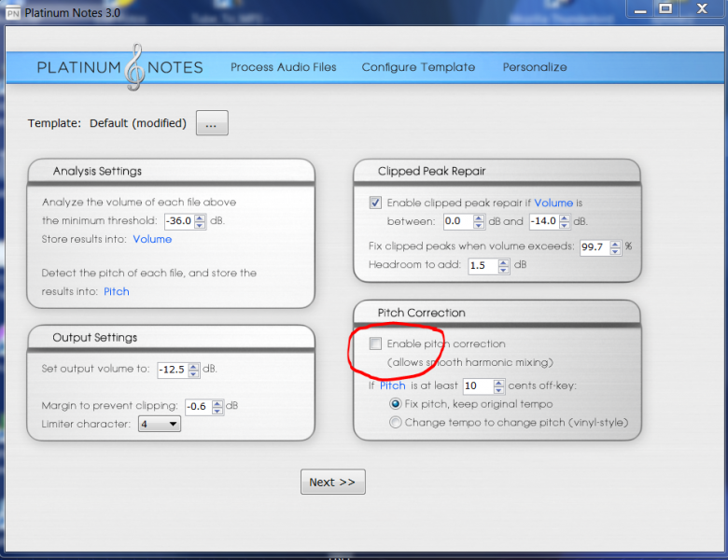This screenshot has height=560, width=728.
Task: Click the PN app icon in title bar
Action: tap(12, 13)
